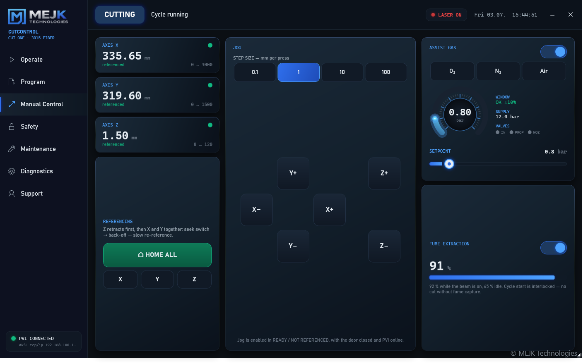588x364 pixels.
Task: Open the Diagnostics page
Action: (x=44, y=171)
